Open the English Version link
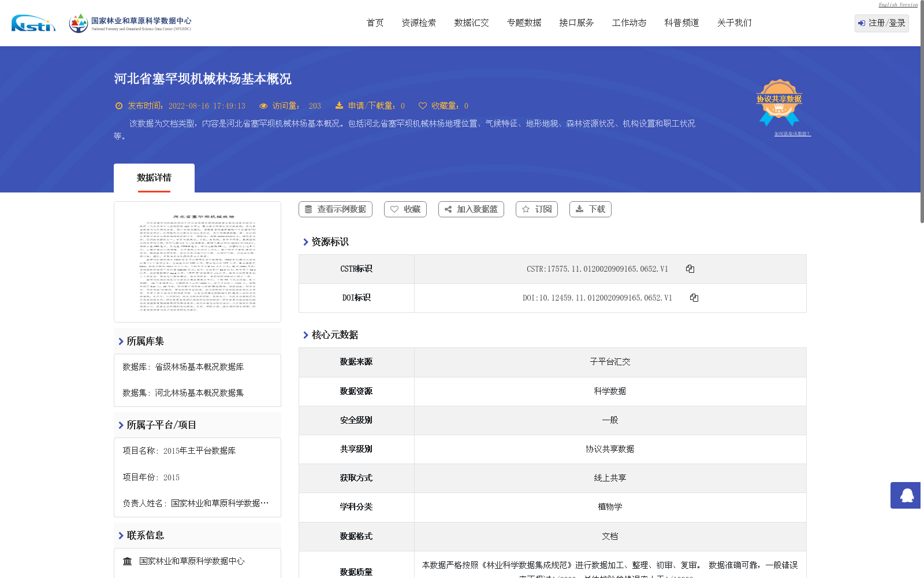This screenshot has height=578, width=924. (897, 4)
